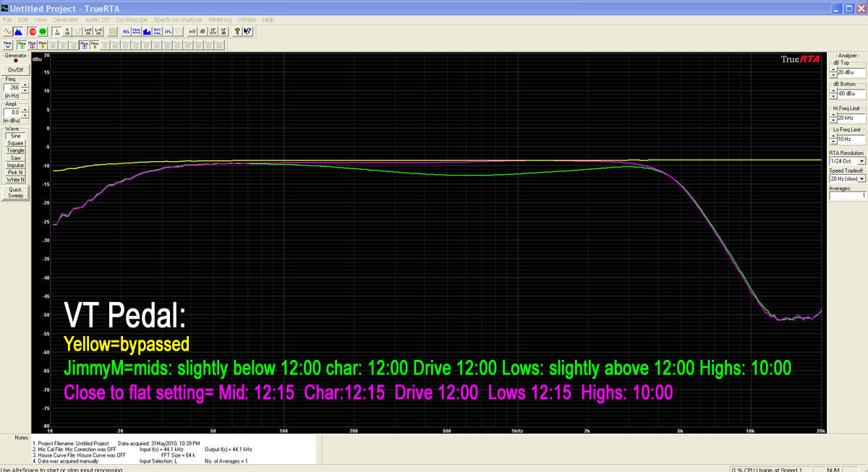
Task: Toggle the grid display icon
Action: point(113,32)
